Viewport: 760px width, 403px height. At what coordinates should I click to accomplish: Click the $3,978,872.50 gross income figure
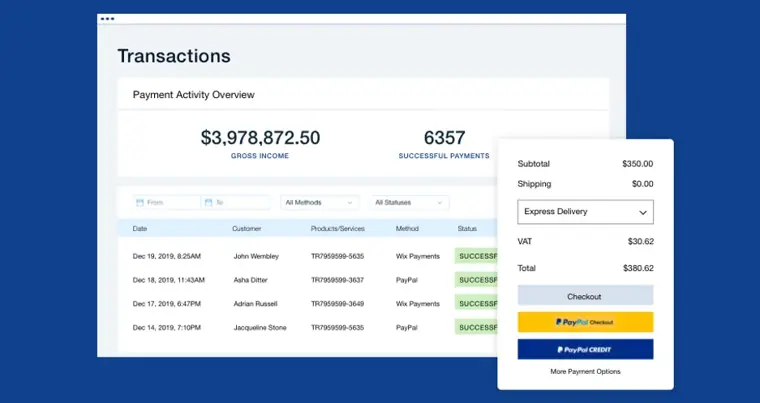pyautogui.click(x=260, y=138)
